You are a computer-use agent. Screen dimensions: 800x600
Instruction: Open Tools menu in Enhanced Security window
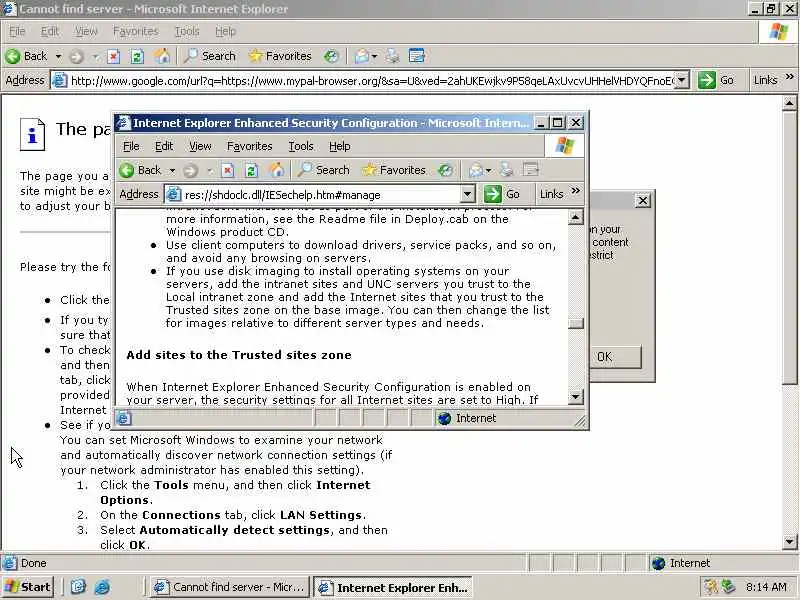coord(301,146)
